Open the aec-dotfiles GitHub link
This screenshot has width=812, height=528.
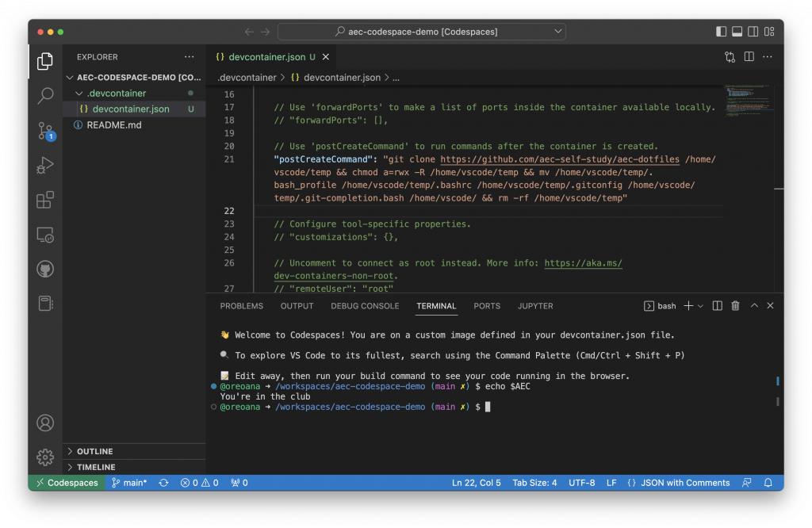point(559,159)
